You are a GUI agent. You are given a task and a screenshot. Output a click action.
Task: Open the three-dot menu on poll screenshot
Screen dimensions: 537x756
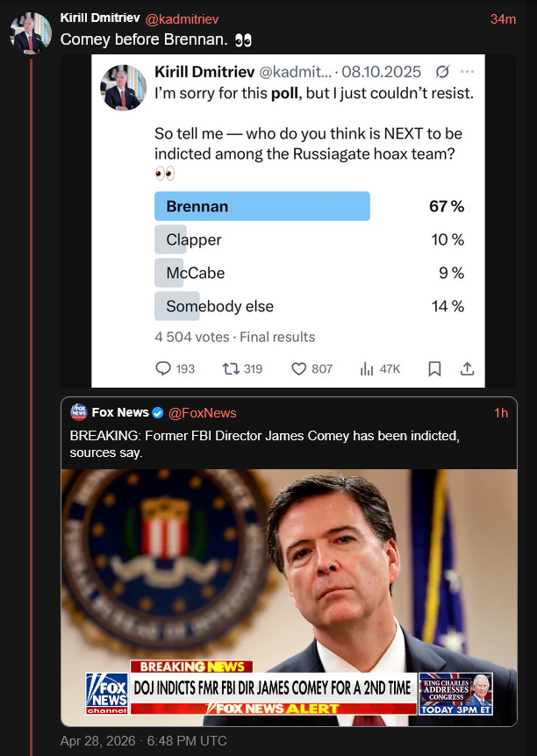click(467, 71)
